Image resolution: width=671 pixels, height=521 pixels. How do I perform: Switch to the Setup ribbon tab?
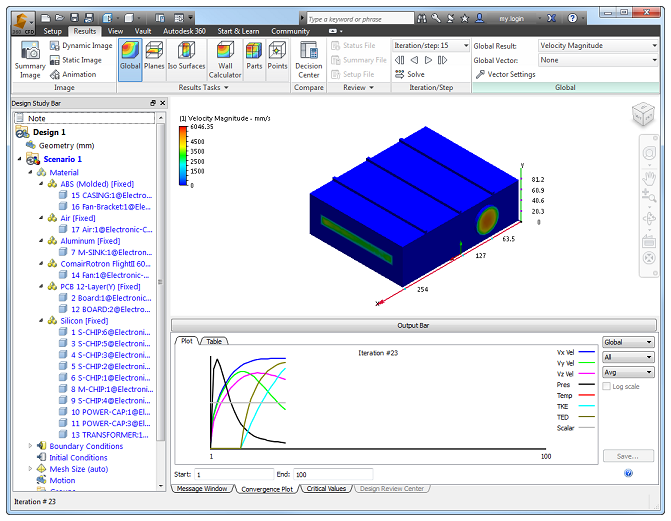53,31
